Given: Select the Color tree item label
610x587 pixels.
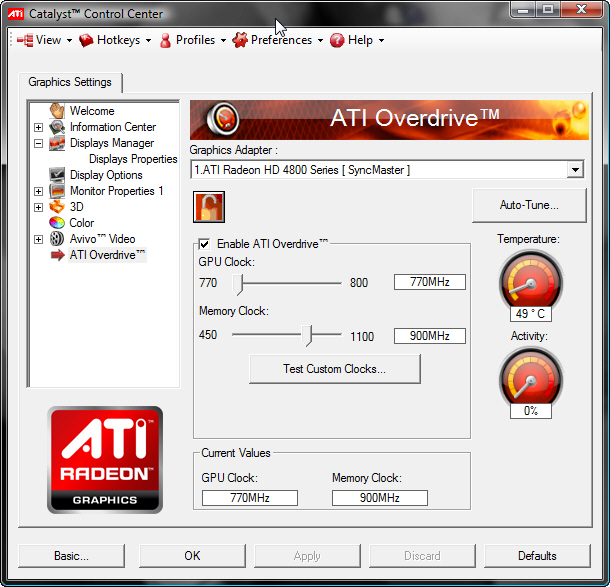Looking at the screenshot, I should pos(82,223).
